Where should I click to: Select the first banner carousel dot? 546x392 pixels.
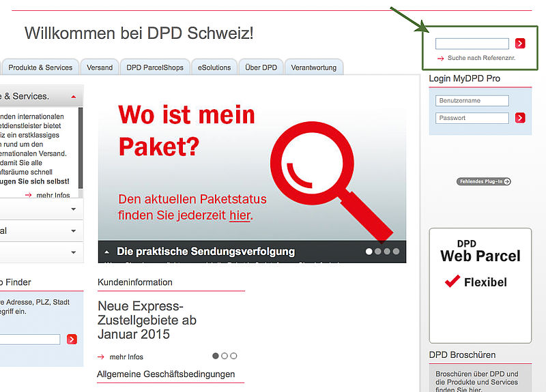[369, 252]
